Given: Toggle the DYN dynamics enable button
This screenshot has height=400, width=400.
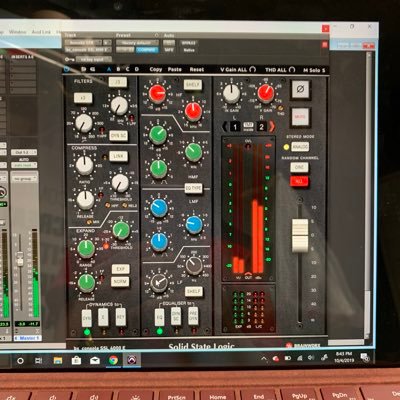Looking at the screenshot, I should point(87,317).
